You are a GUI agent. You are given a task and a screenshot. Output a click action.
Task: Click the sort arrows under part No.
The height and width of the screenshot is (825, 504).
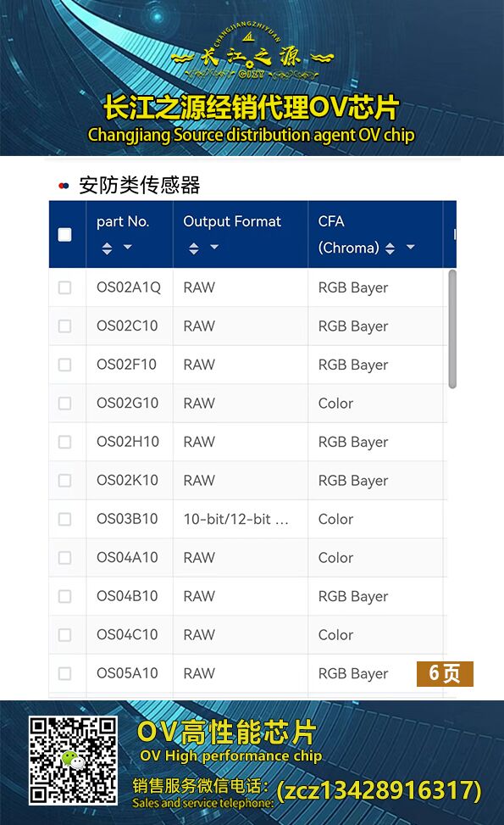[107, 248]
